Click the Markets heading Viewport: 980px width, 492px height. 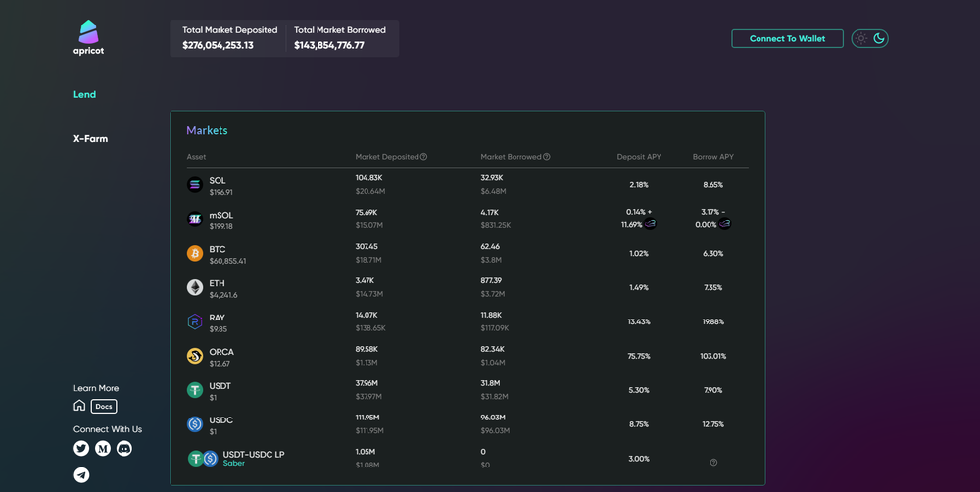207,130
